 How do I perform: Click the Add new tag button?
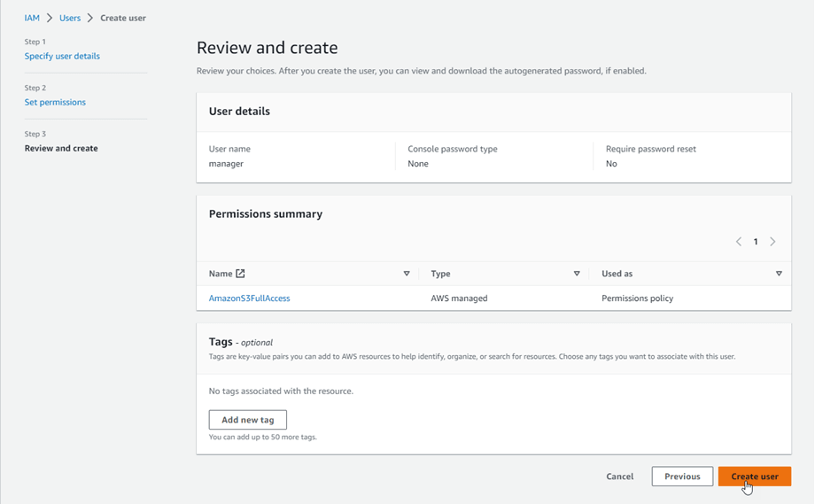tap(247, 420)
